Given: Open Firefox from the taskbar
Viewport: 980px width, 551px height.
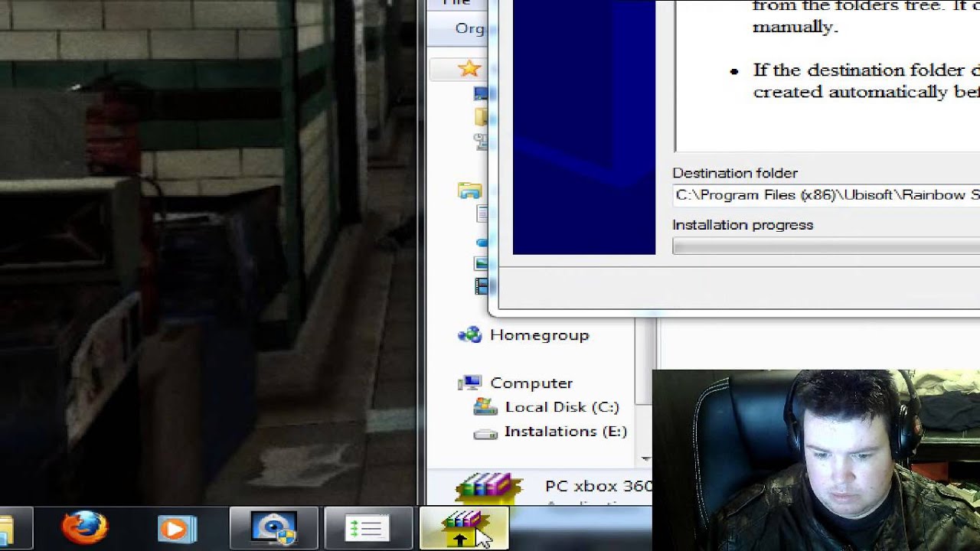Looking at the screenshot, I should (x=85, y=527).
